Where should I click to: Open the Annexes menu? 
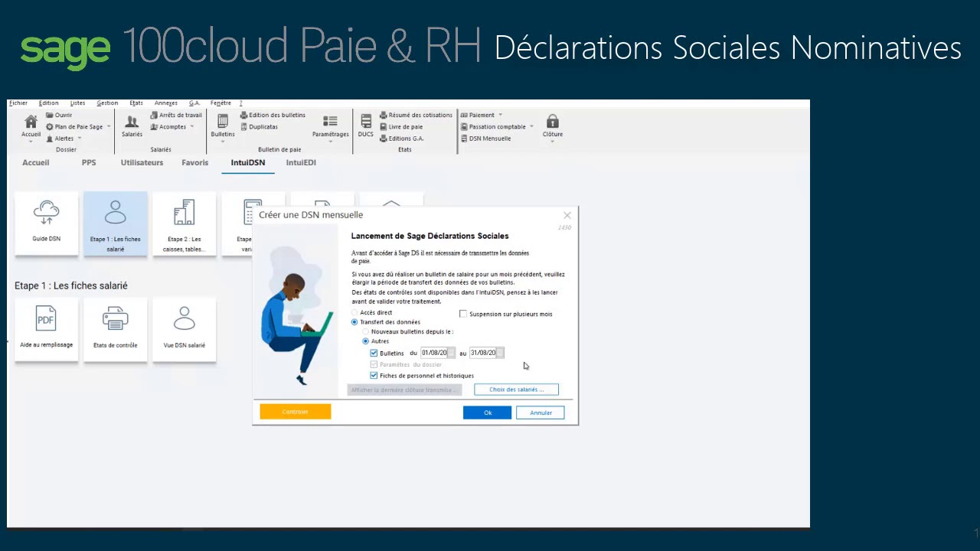166,103
